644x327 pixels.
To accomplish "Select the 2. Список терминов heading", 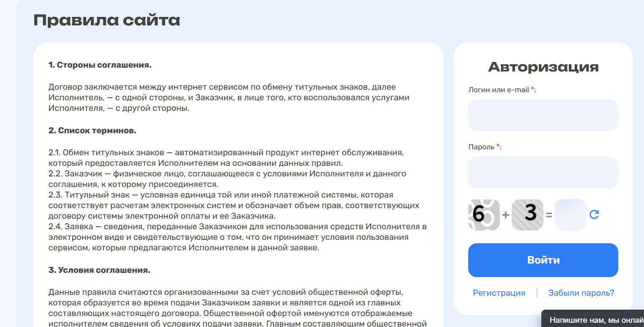I will pos(92,130).
